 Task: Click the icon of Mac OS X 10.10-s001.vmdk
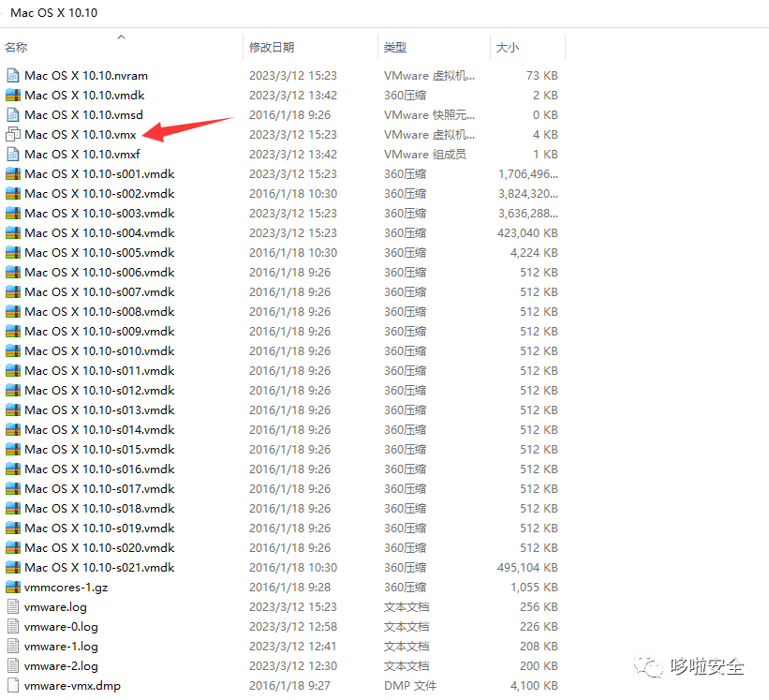pyautogui.click(x=13, y=174)
